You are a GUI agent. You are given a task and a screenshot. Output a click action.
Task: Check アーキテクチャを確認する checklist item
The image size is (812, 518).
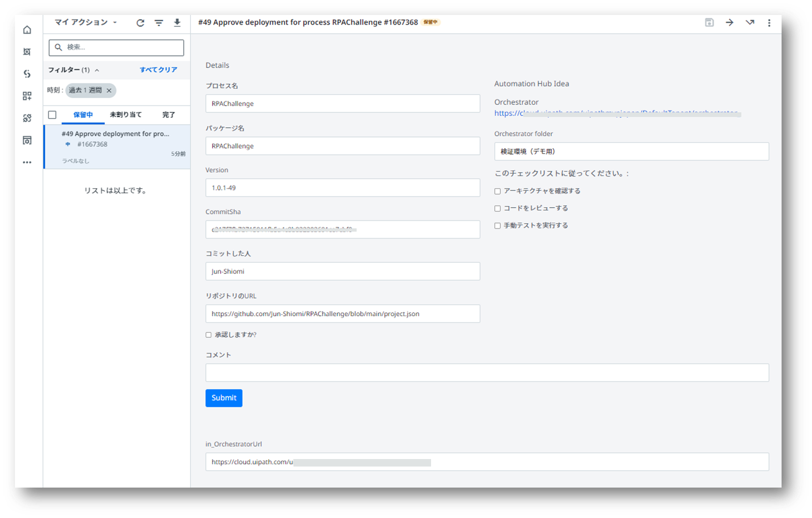(x=497, y=191)
